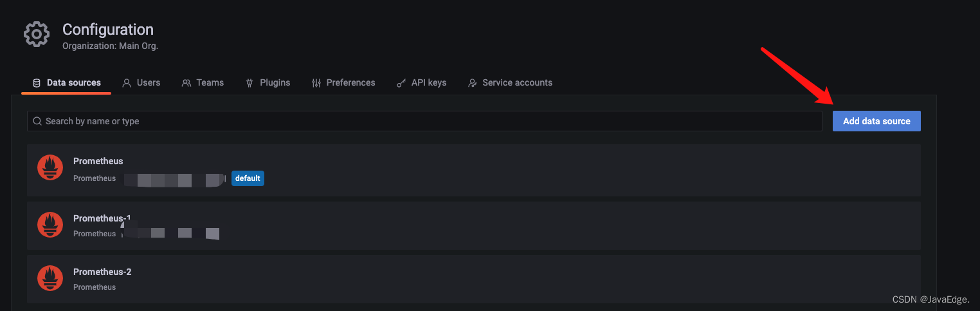Click the API keys key icon

pos(401,83)
